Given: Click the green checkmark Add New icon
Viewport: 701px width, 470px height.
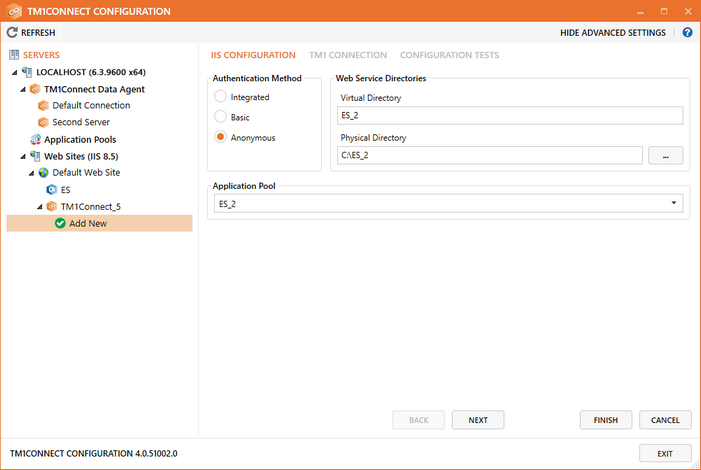Looking at the screenshot, I should 60,223.
